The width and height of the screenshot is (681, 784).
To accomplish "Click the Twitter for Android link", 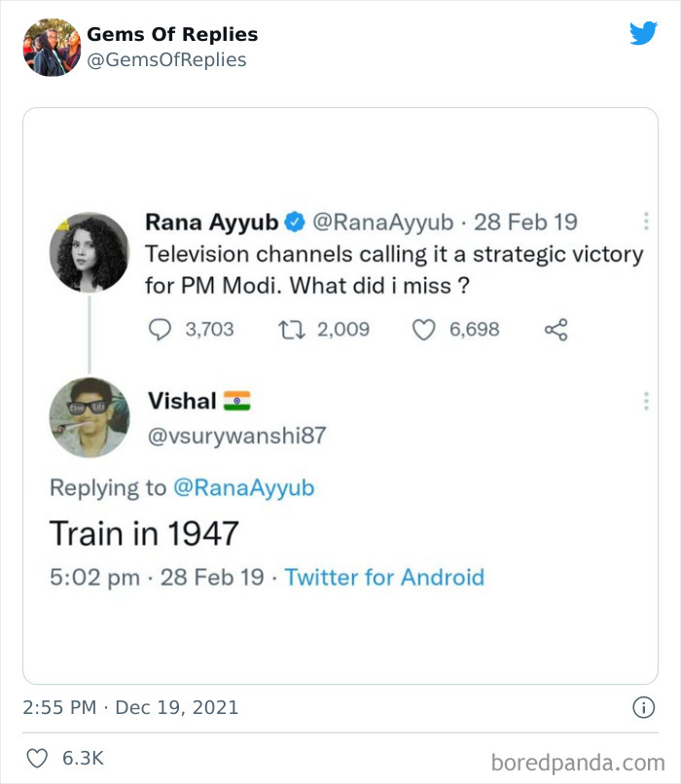I will (x=384, y=577).
